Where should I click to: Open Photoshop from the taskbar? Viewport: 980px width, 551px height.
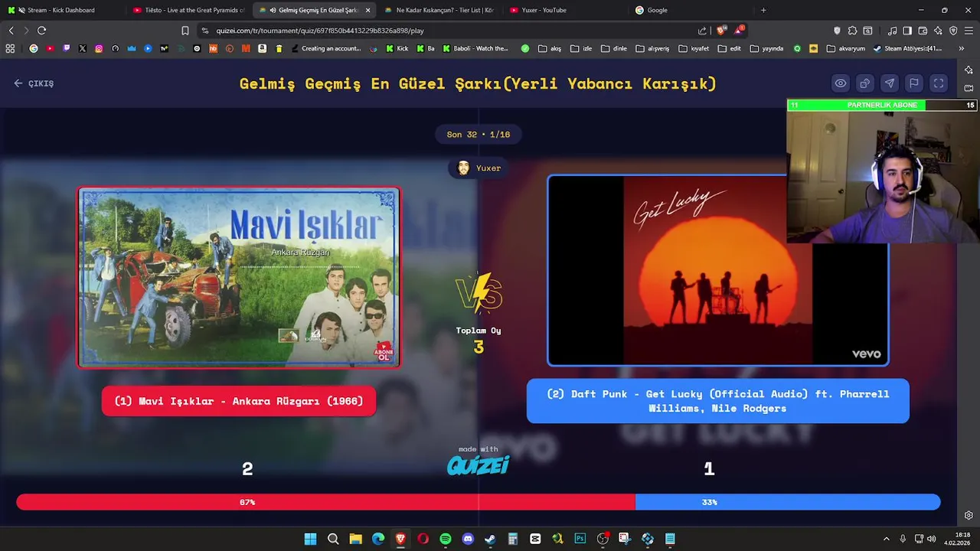point(580,539)
